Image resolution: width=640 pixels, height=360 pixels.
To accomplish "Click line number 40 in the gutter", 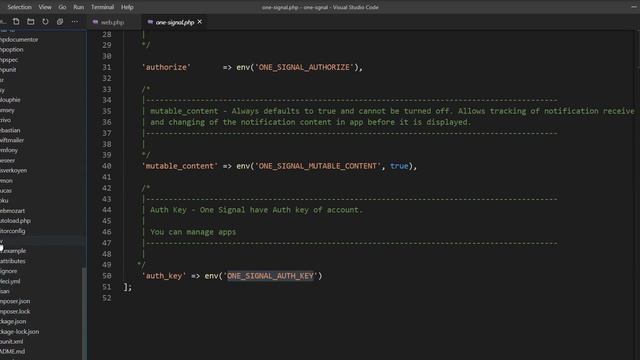I will [x=107, y=166].
